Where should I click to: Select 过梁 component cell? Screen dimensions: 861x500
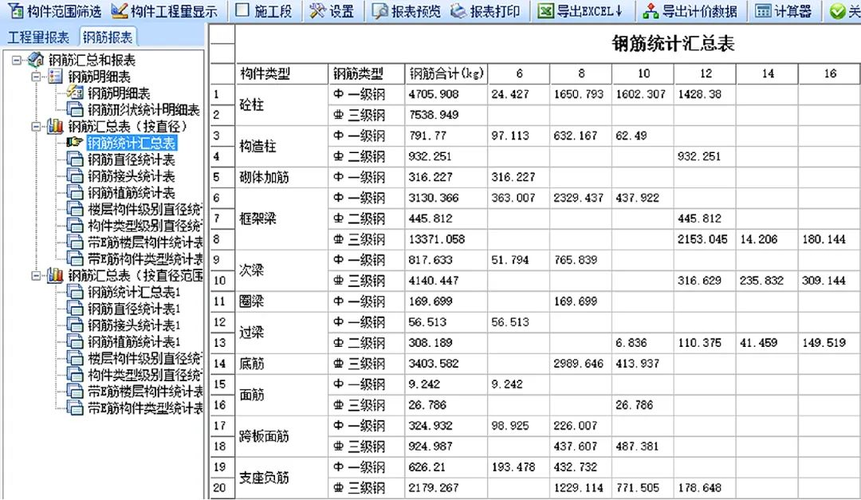click(282, 332)
